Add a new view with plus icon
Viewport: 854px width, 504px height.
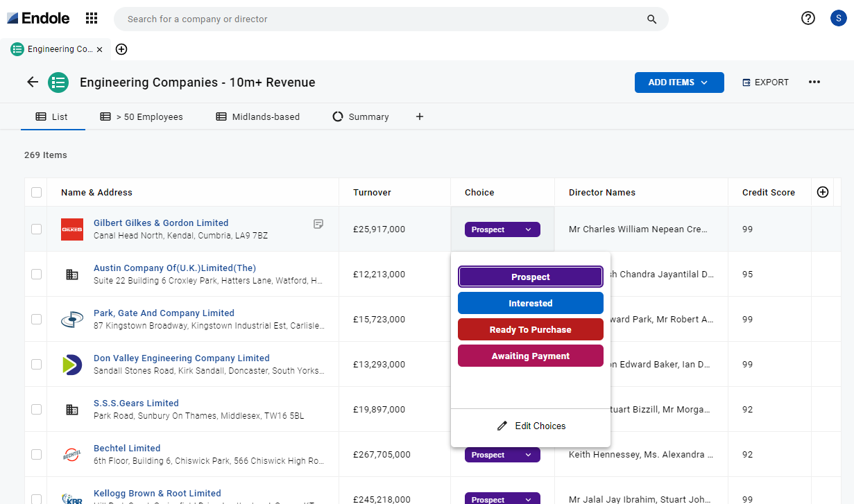pyautogui.click(x=420, y=116)
